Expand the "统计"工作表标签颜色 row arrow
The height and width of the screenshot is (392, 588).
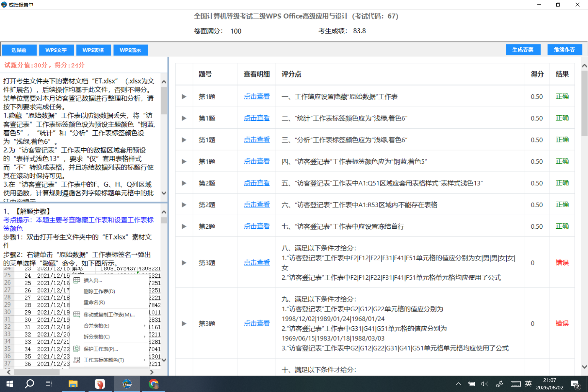click(184, 118)
